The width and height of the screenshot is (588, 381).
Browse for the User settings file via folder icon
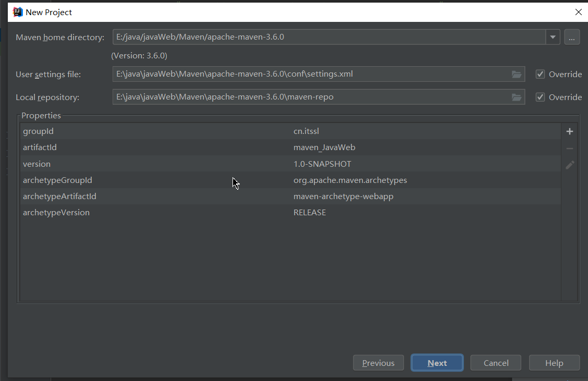pos(517,74)
